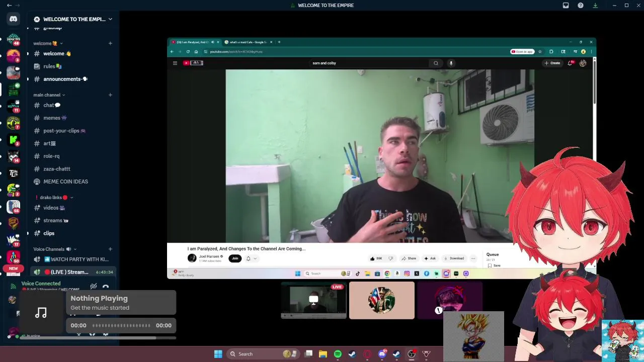Switch to the 'what's a maid Cafe' tab
The height and width of the screenshot is (362, 644).
[248, 42]
